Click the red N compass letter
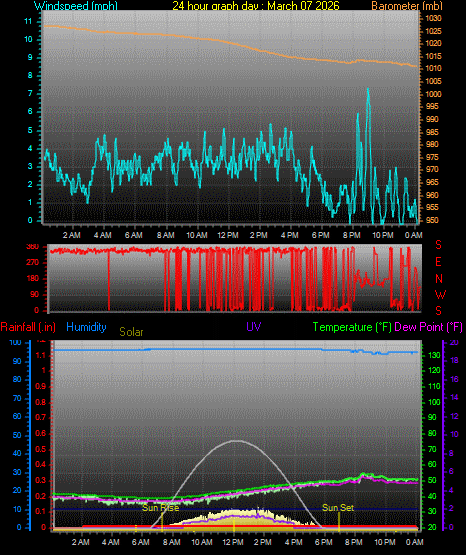 439,279
